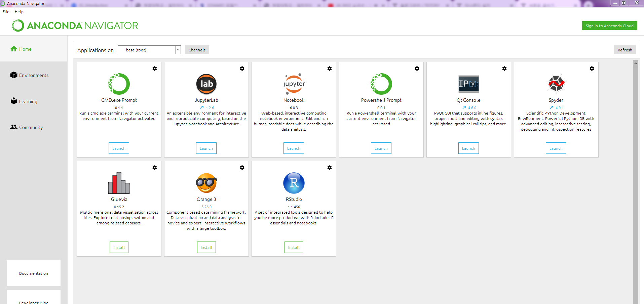The height and width of the screenshot is (304, 644).
Task: Click the Anaconda Navigator logo
Action: click(x=75, y=26)
